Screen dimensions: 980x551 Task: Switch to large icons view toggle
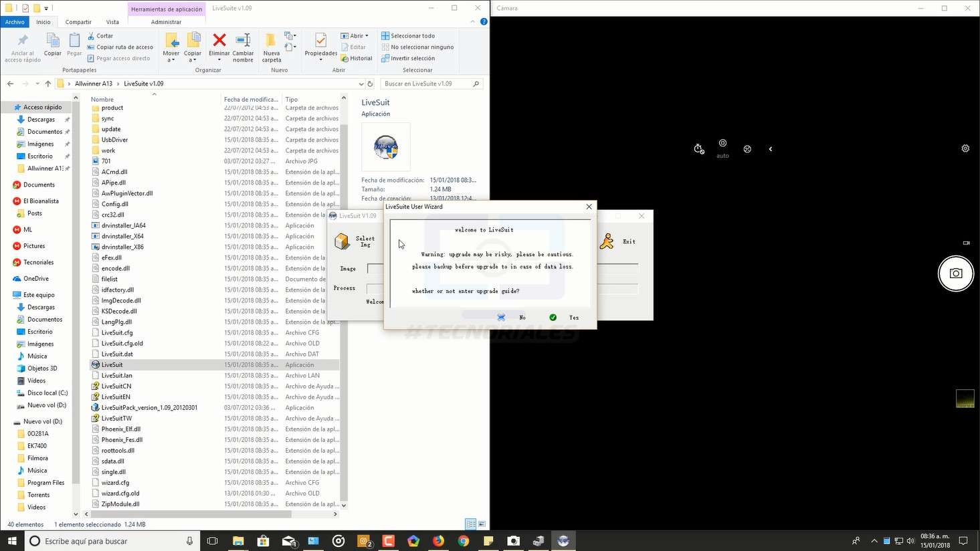(x=482, y=524)
